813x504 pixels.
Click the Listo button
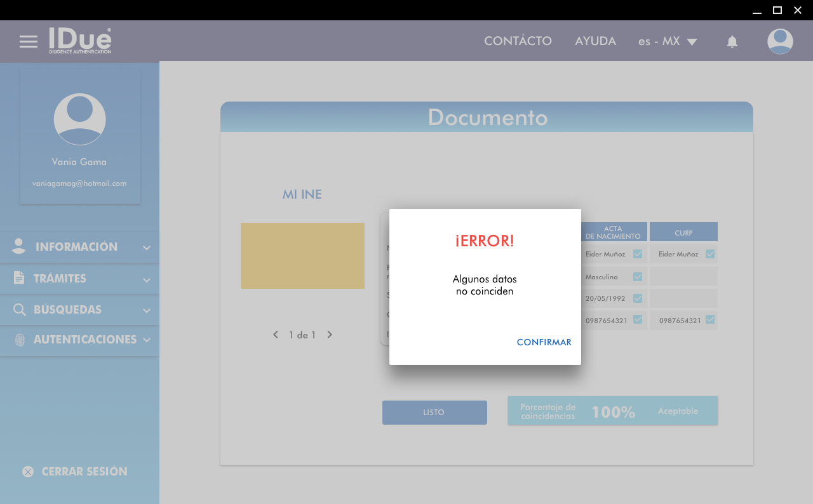pos(434,413)
